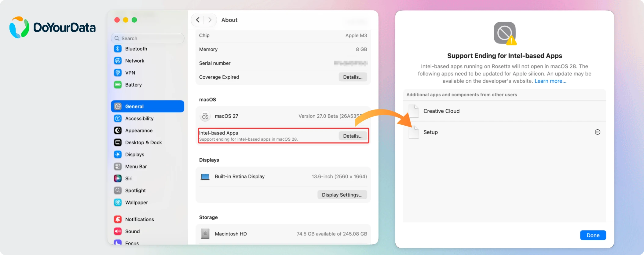Open Details for Intel-based Apps

[353, 136]
